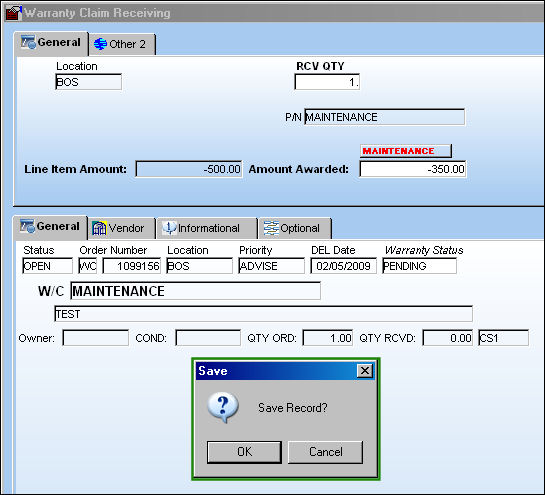Click the Line Item Amount field

(x=189, y=169)
